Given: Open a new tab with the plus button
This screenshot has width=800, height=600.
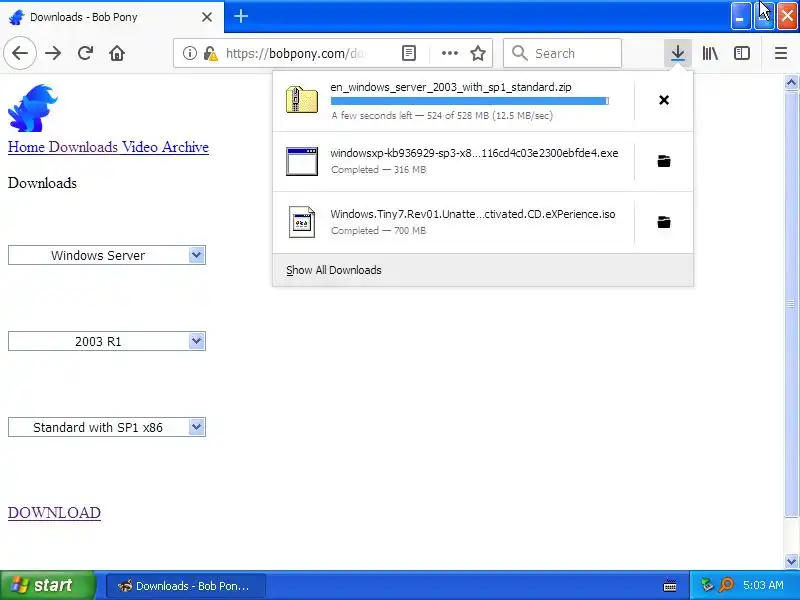Looking at the screenshot, I should pos(241,16).
